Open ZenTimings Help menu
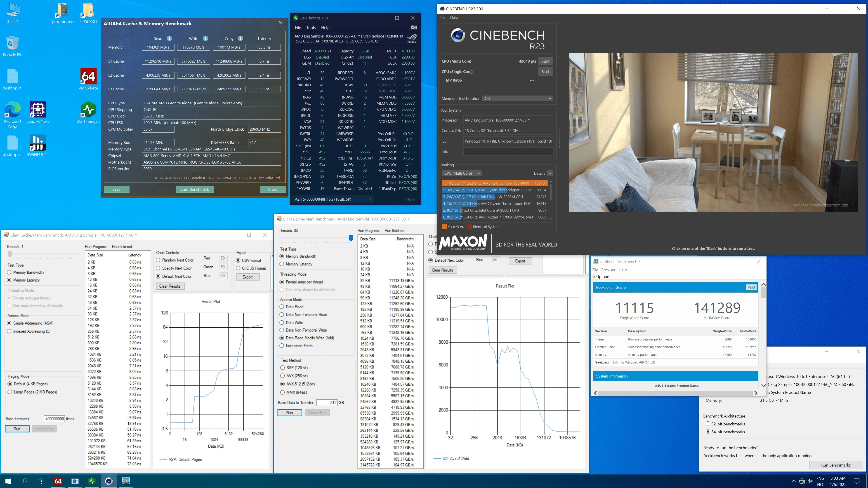This screenshot has height=488, width=868. click(325, 27)
